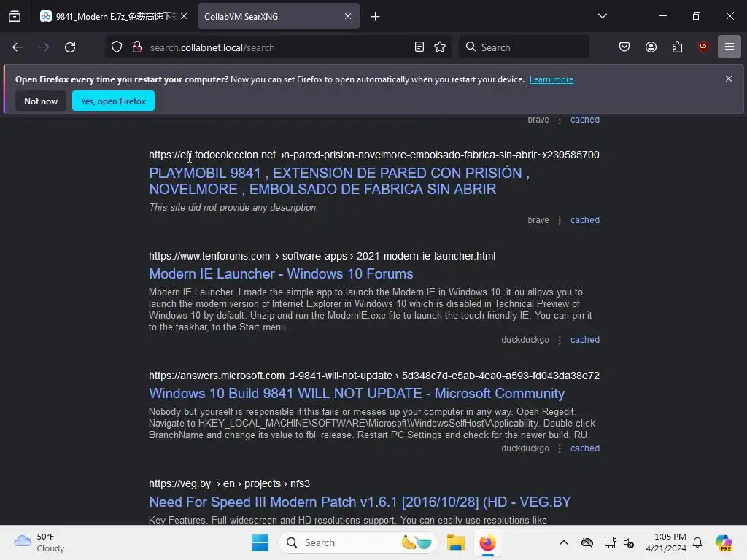Dismiss the Open Firefox notification bar

(x=729, y=79)
